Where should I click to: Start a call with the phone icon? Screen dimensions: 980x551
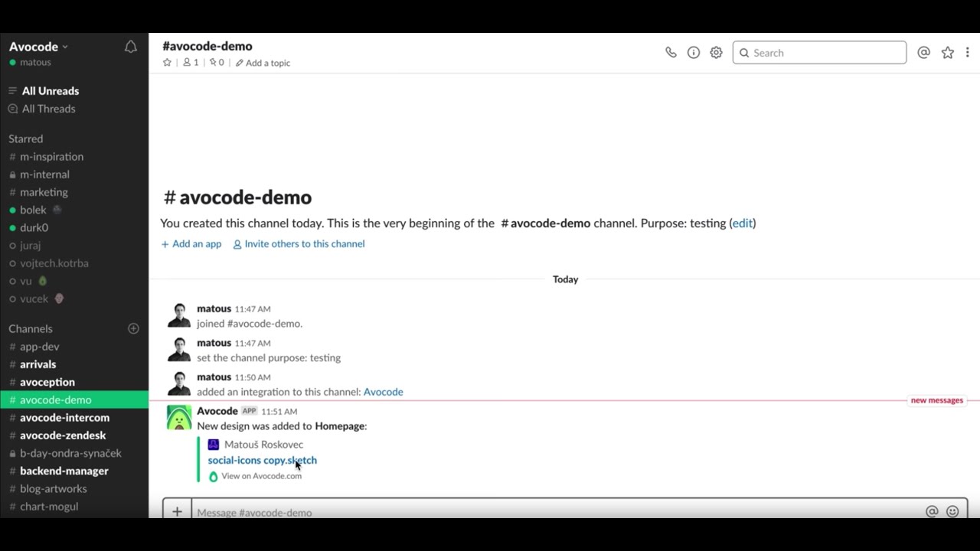[x=671, y=53]
